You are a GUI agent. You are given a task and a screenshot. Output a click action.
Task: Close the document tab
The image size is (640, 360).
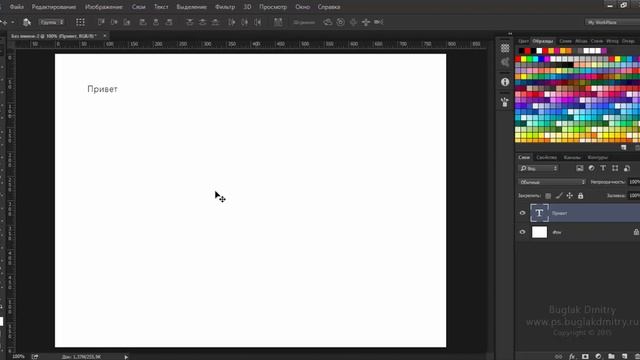click(x=104, y=36)
